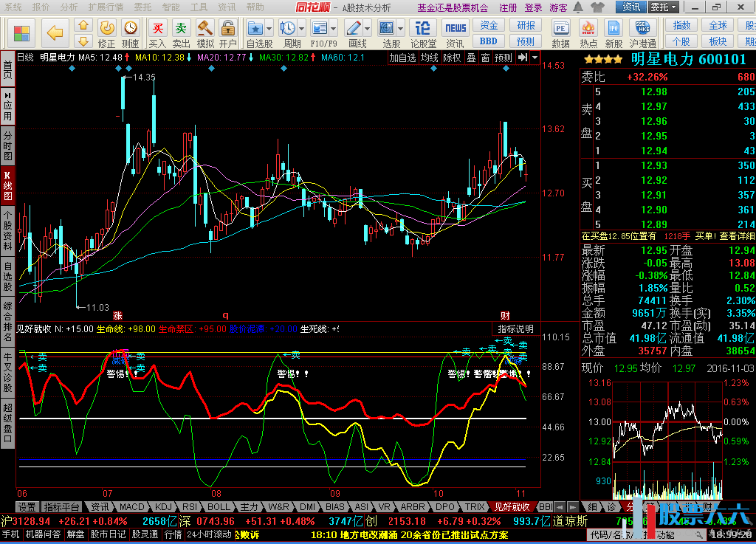Open the 开户 account opening lock icon
The height and width of the screenshot is (544, 756).
228,34
